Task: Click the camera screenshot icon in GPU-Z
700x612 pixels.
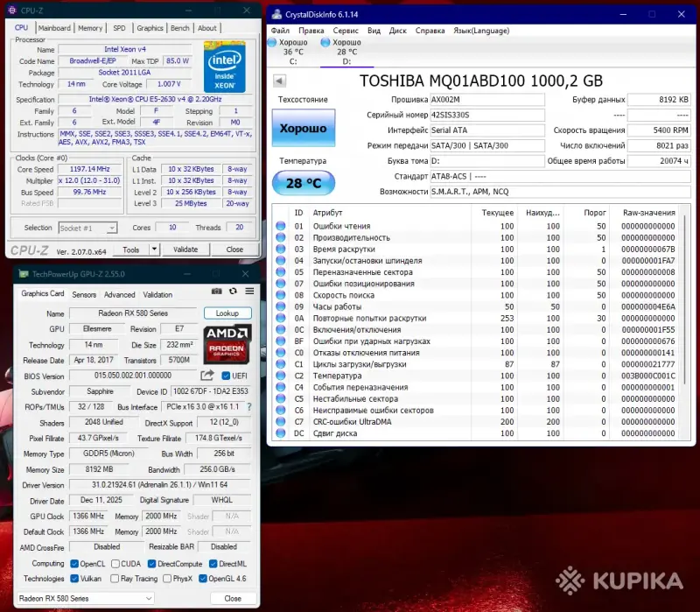Action: tap(217, 292)
